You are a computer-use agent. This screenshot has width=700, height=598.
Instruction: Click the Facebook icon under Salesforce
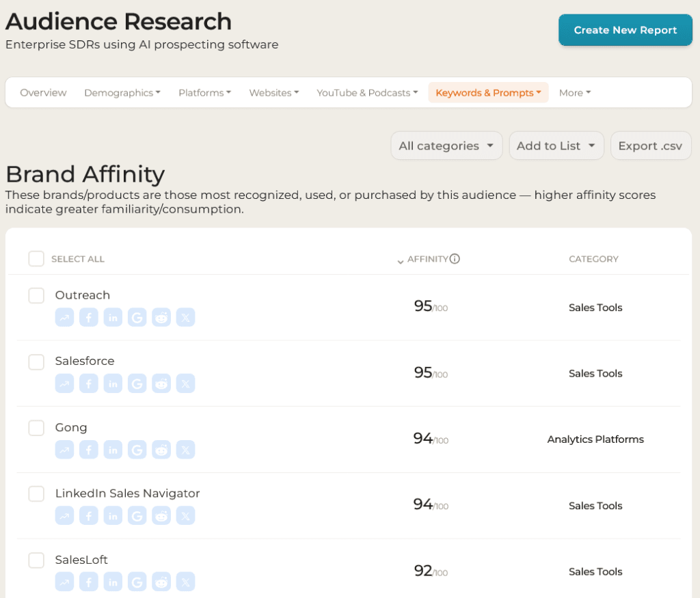pos(89,383)
